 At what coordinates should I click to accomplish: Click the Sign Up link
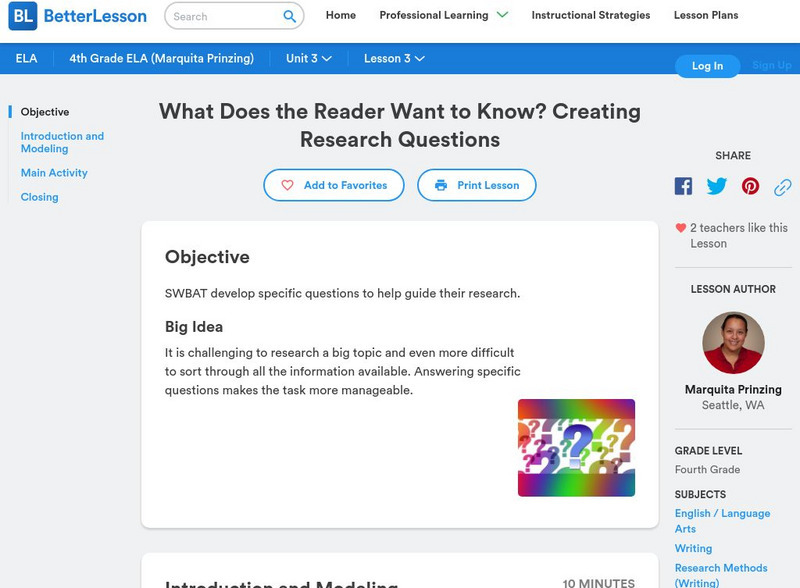[x=772, y=65]
